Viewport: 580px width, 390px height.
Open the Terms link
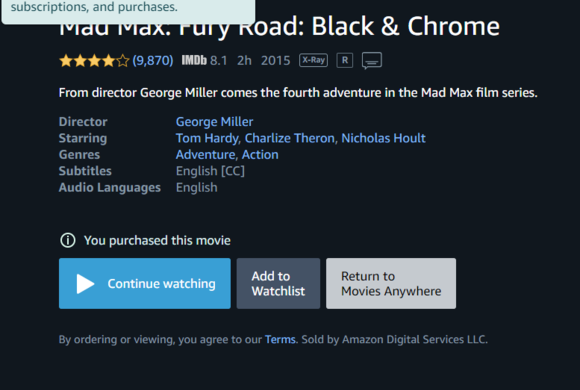click(280, 340)
